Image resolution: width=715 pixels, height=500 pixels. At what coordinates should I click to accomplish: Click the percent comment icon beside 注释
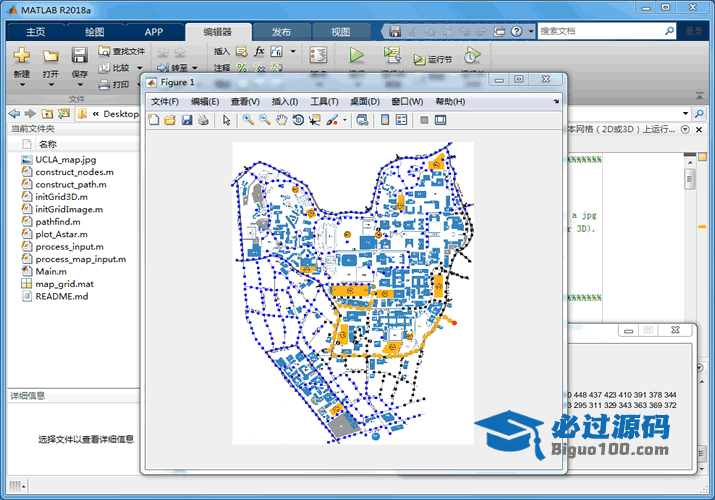click(242, 68)
